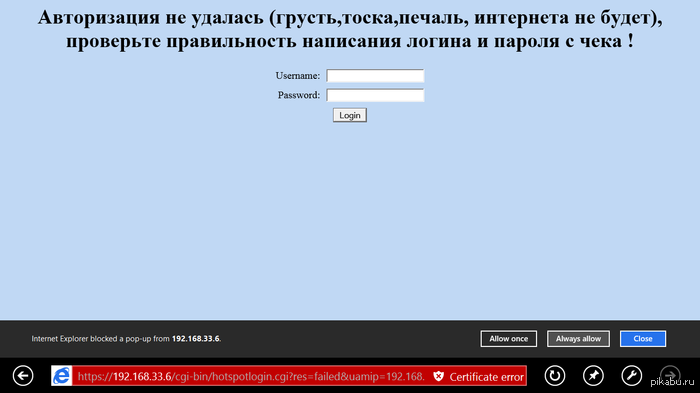Click the Russian authorization failed heading
Image resolution: width=700 pixels, height=393 pixels.
[x=350, y=29]
